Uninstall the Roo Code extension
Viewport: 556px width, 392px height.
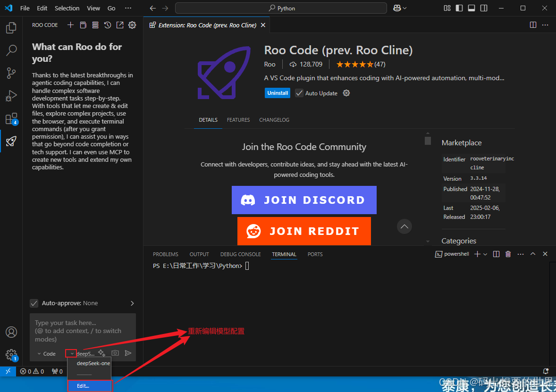coord(277,93)
